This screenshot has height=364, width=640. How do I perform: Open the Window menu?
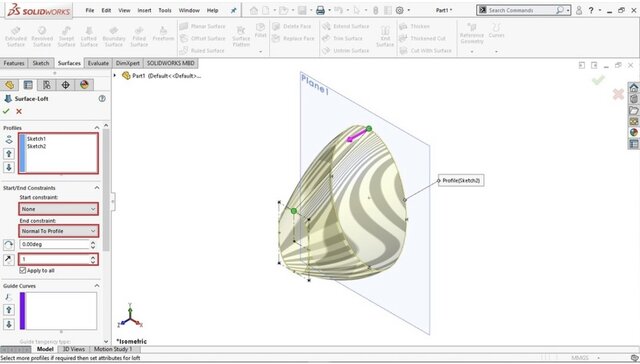pos(189,10)
